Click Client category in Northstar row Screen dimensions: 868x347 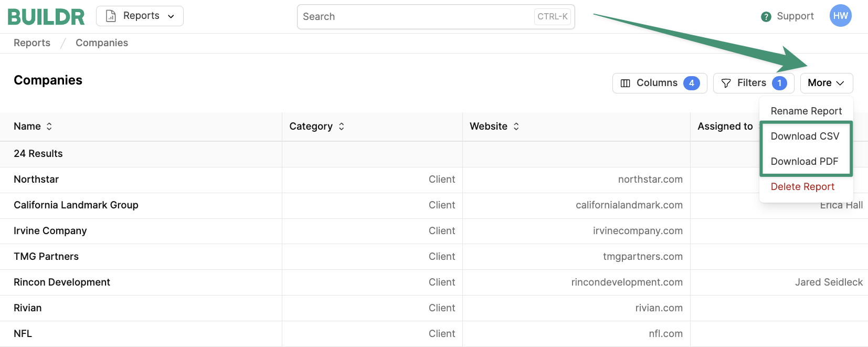tap(442, 180)
